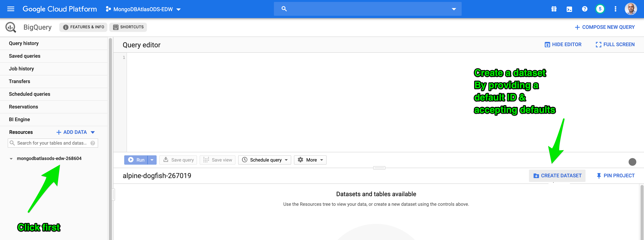Click the left panel collapse handle
The width and height of the screenshot is (644, 240).
113,195
